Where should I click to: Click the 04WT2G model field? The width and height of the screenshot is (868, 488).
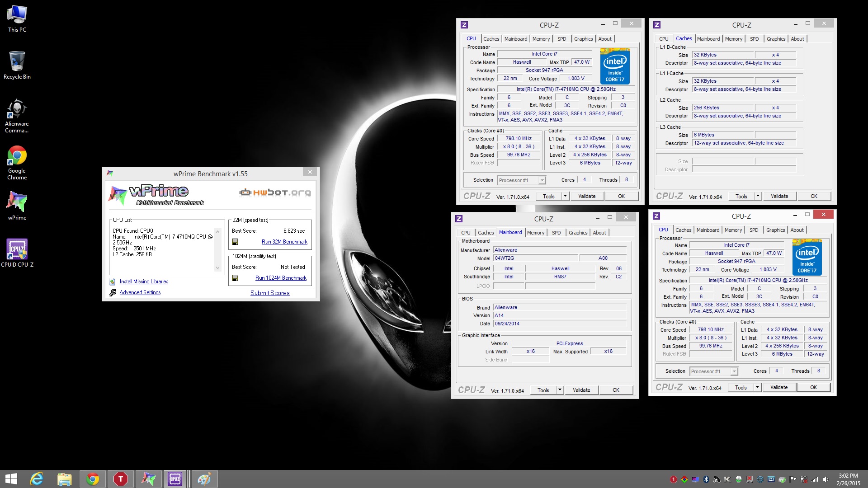point(536,258)
